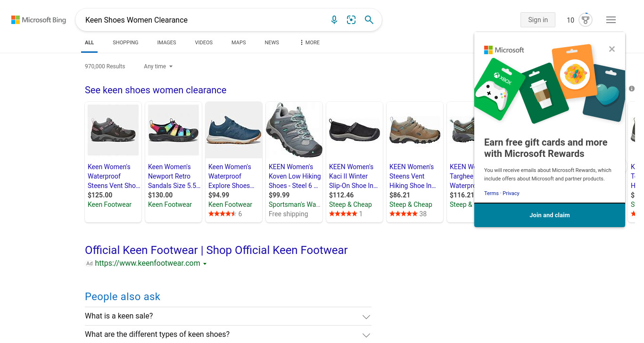Close the Microsoft Rewards popup

pyautogui.click(x=612, y=49)
